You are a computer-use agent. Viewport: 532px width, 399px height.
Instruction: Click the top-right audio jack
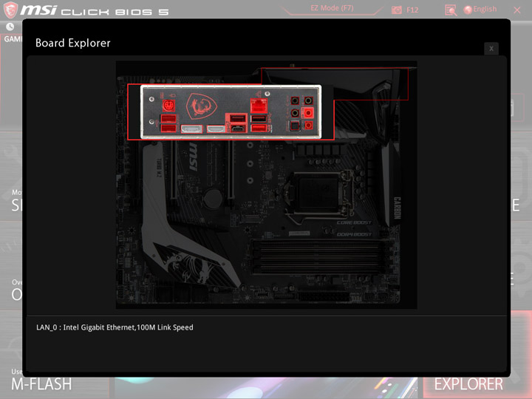click(308, 100)
